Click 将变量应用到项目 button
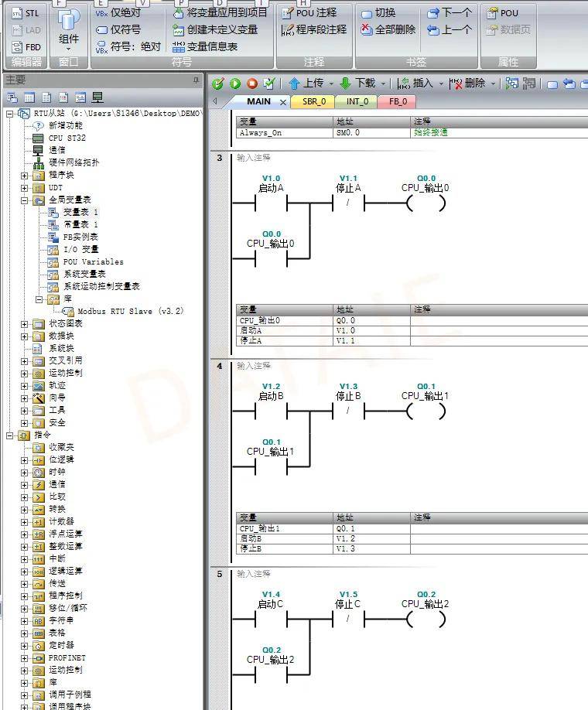 220,12
